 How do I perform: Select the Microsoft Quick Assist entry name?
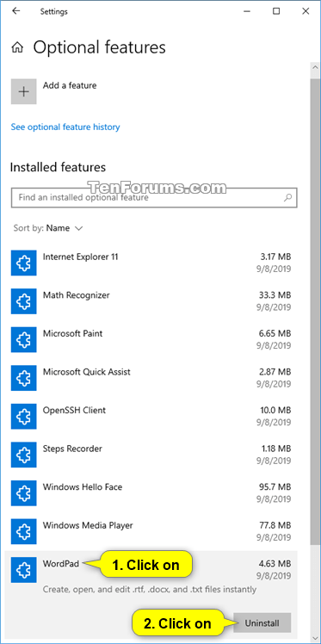[x=87, y=372]
